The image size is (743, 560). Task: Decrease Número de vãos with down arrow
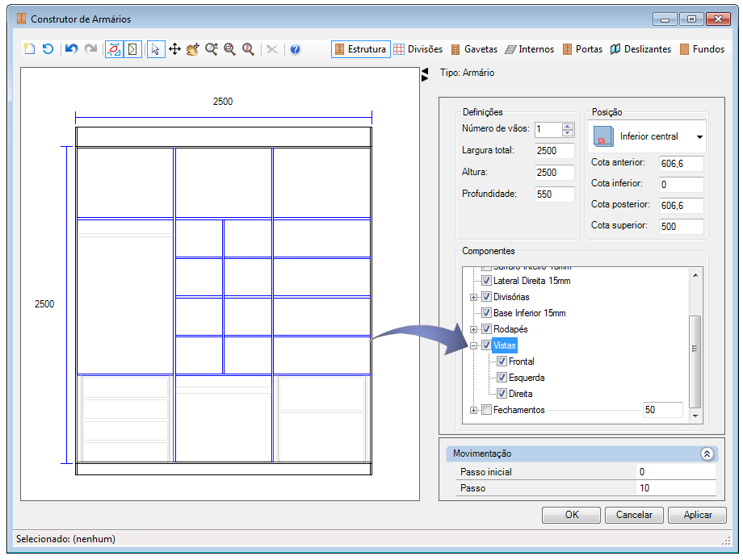568,133
